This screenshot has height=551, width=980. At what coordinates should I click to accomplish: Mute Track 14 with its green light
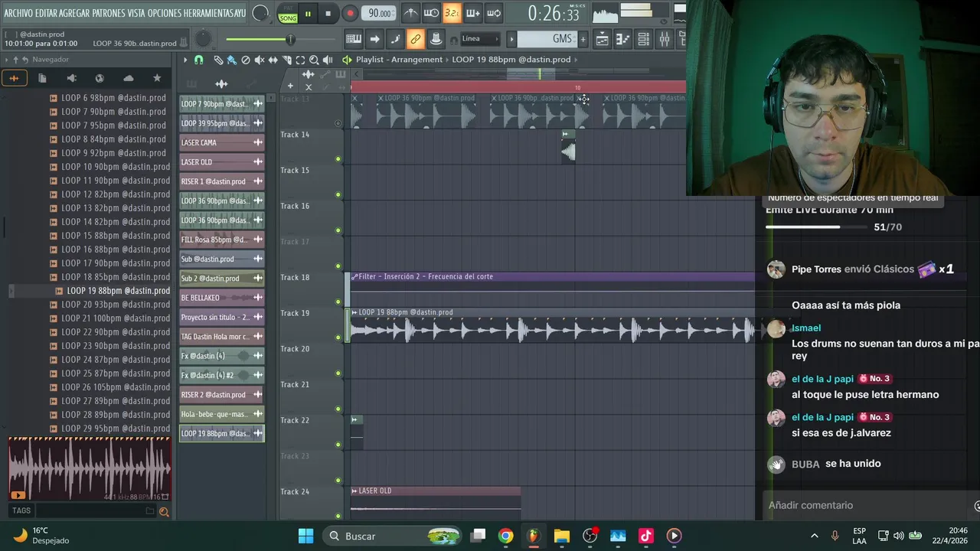(338, 159)
